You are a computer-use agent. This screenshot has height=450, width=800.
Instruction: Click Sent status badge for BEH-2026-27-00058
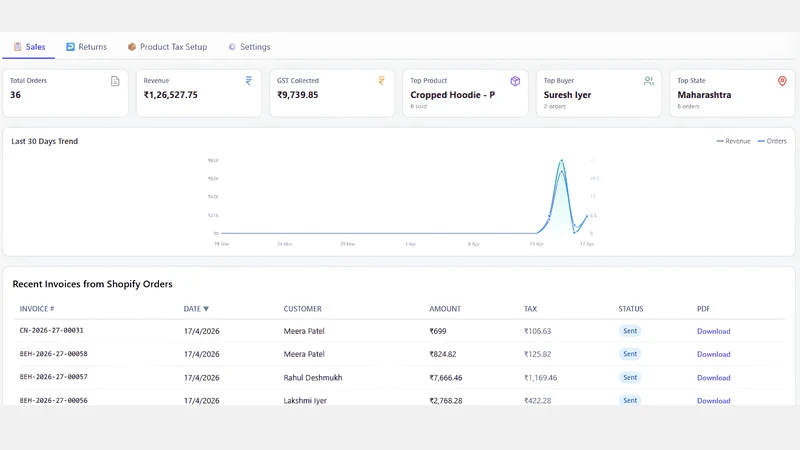point(630,354)
